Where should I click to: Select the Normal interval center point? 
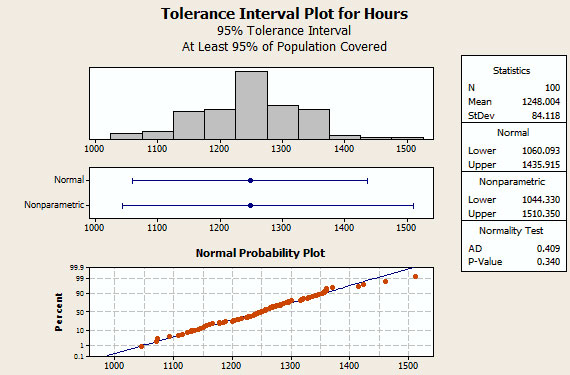tap(250, 181)
